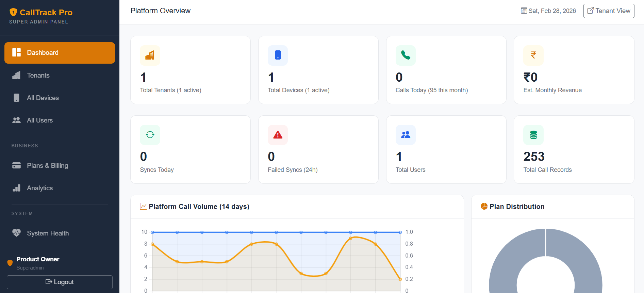Click the SUPER ADMIN PANEL subtitle

pos(38,22)
